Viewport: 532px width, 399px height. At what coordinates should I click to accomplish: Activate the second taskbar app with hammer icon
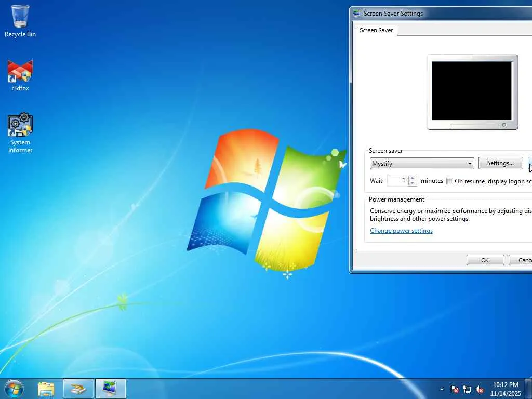(x=78, y=389)
